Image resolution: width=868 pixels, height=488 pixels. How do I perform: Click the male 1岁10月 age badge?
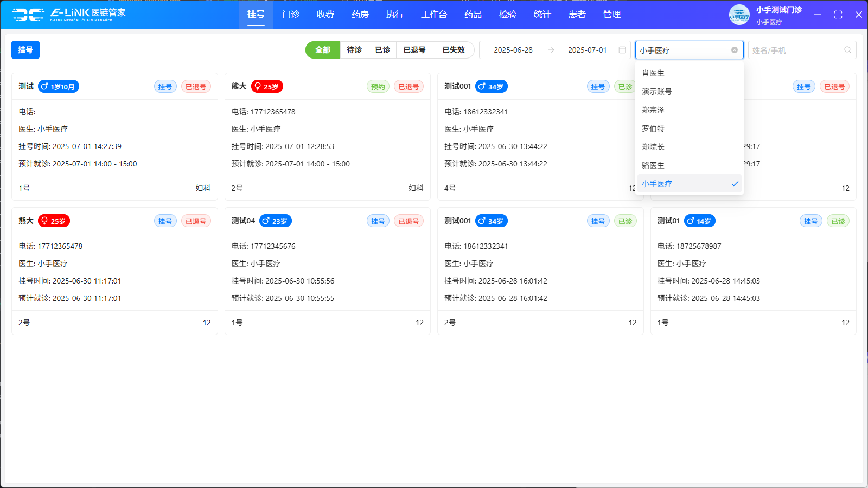click(x=59, y=86)
